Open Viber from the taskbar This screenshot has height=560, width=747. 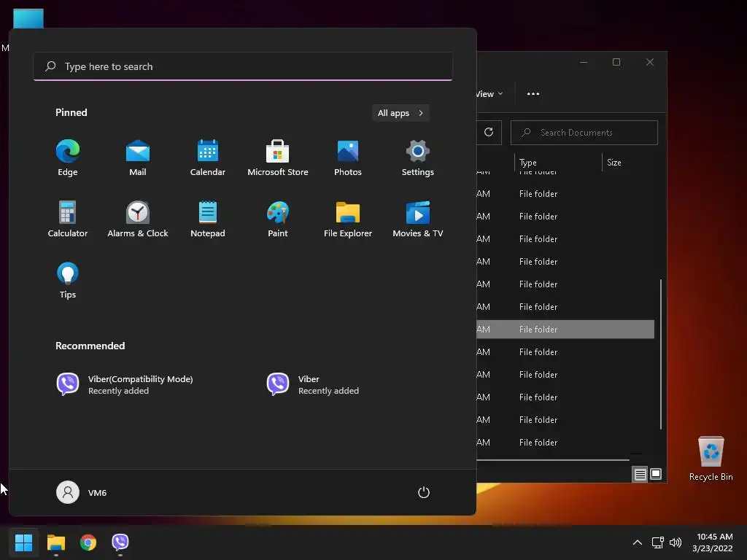coord(120,542)
